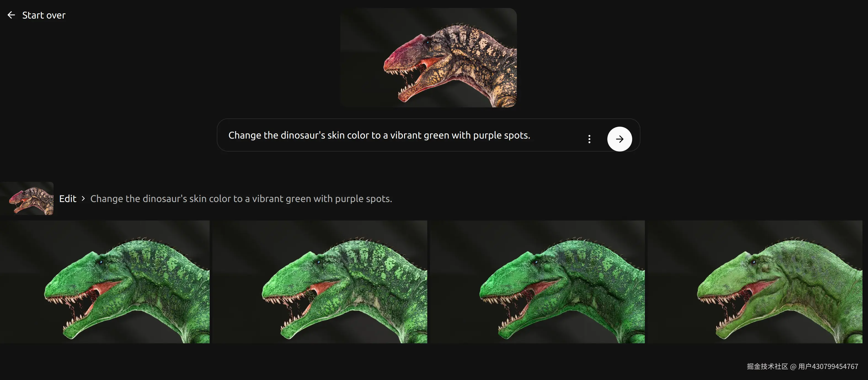Click the Edit breadcrumb label
Image resolution: width=868 pixels, height=380 pixels.
[68, 199]
